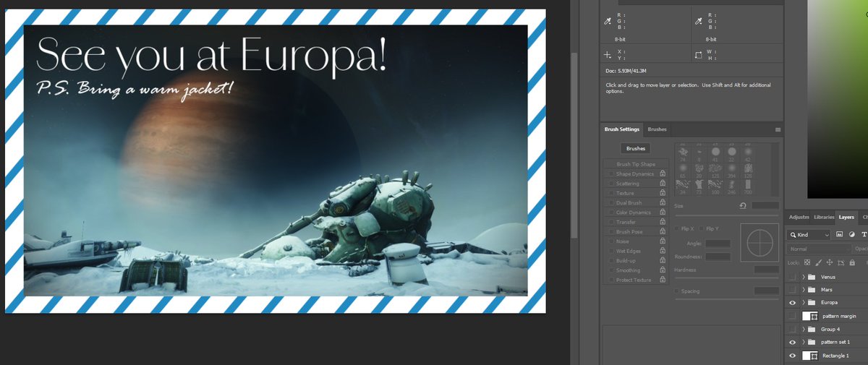
Task: Click prevent artboard auto-nesting lock icon
Action: coord(841,262)
